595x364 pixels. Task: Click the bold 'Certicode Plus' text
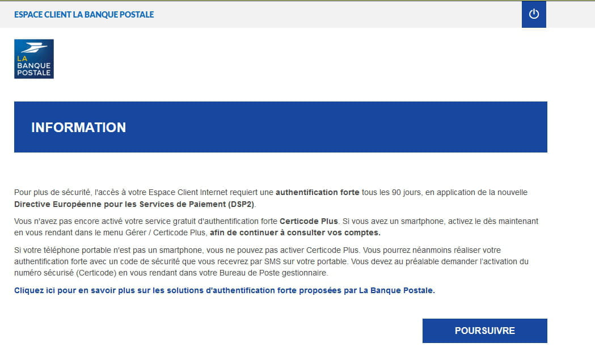309,221
